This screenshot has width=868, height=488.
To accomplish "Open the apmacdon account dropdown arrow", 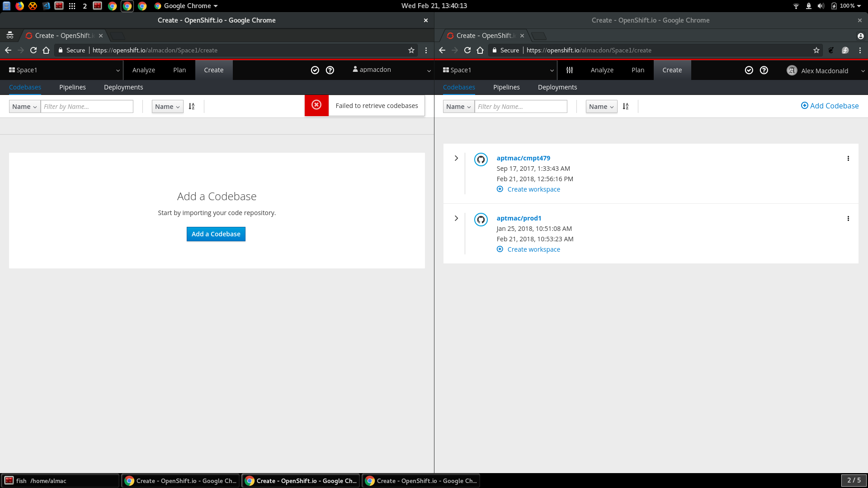I will point(429,70).
